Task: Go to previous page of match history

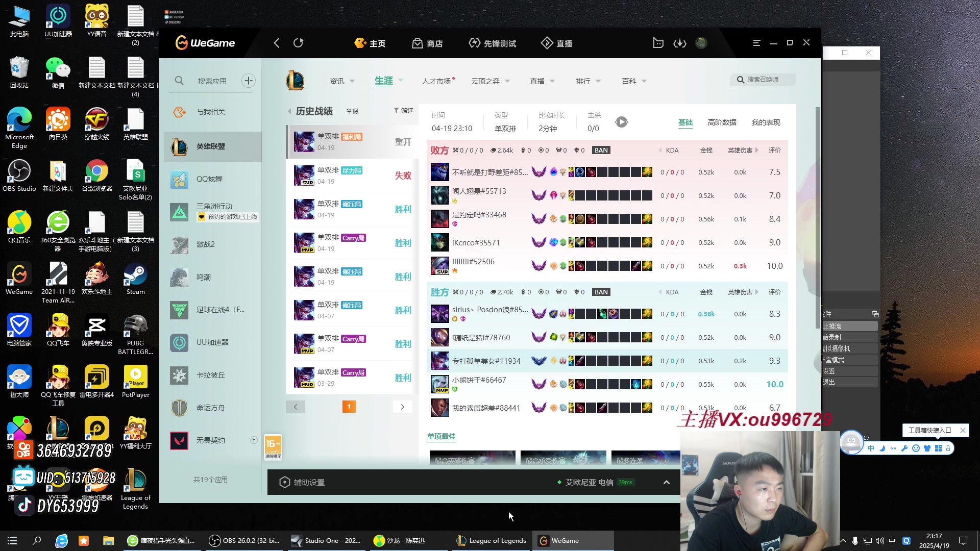Action: tap(296, 407)
